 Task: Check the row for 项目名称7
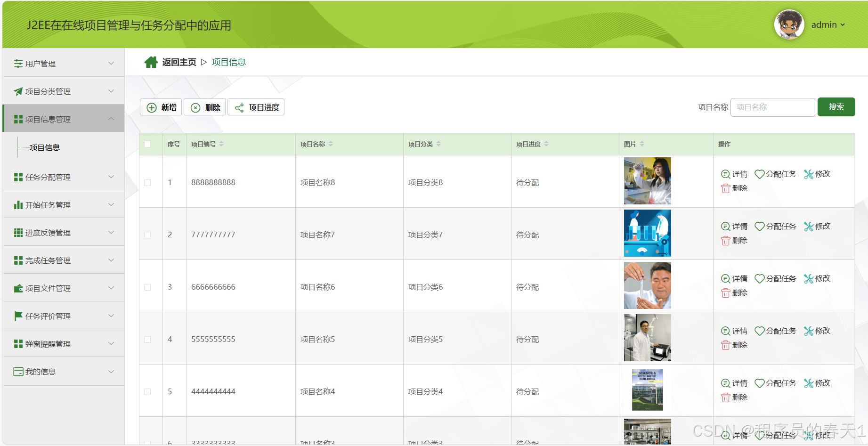147,235
